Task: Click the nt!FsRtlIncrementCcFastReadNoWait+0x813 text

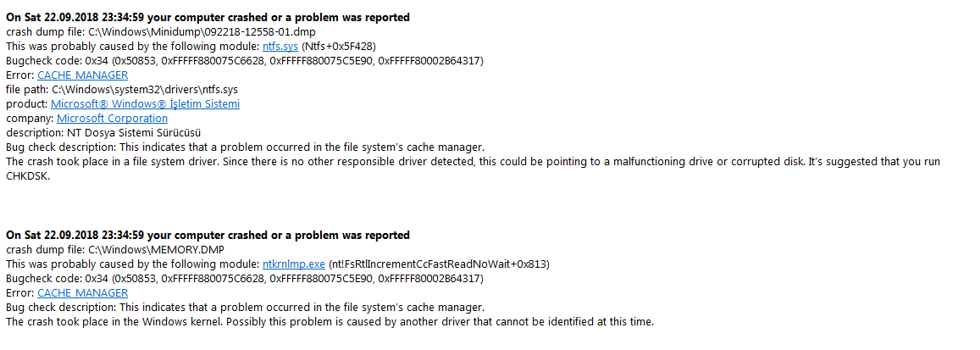Action: pos(438,264)
